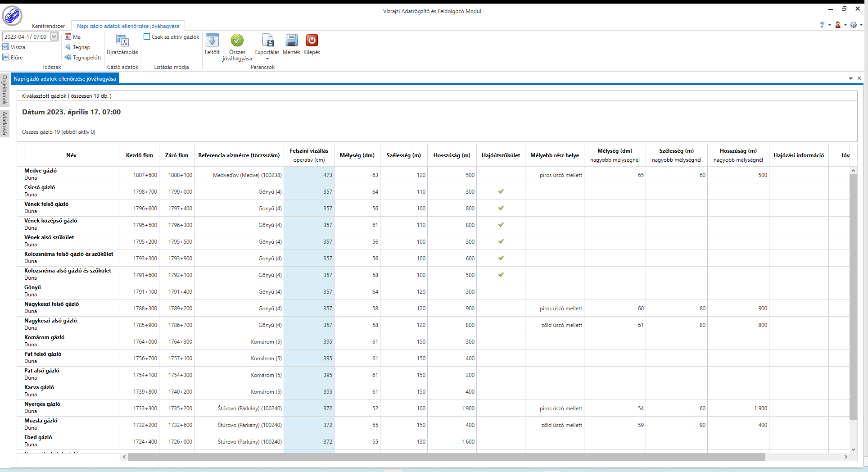Open the Adatkosár side panel
Viewport: 868px width, 472px height.
point(5,123)
